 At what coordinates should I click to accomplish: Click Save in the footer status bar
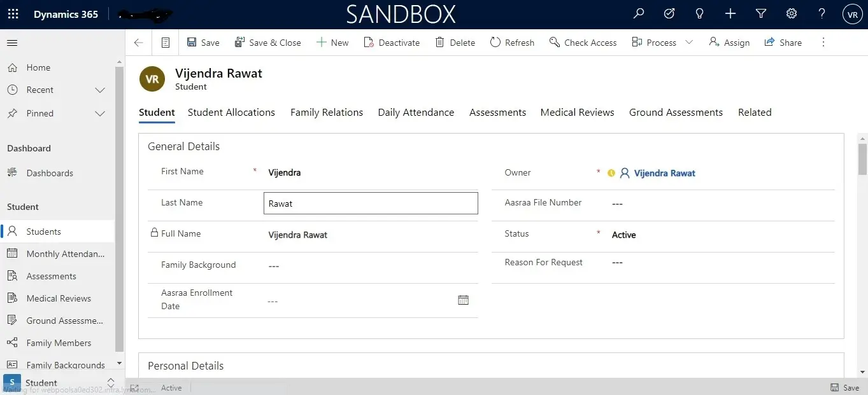pos(845,387)
